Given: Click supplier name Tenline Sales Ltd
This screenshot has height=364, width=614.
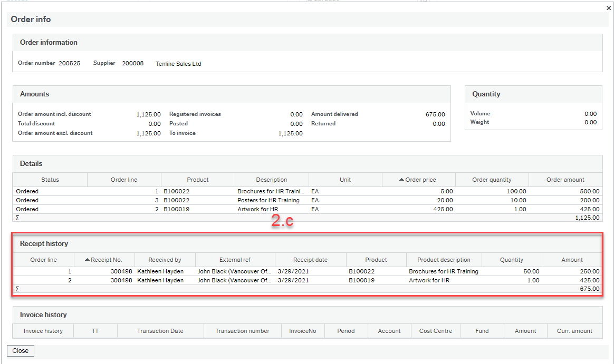Looking at the screenshot, I should click(178, 64).
